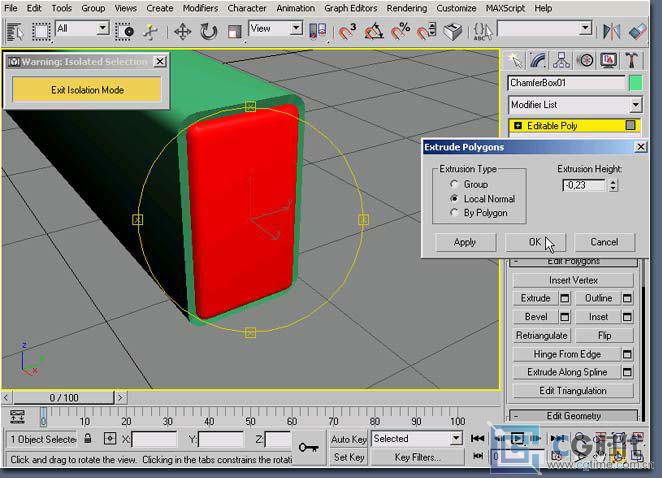Choose the rectangular selection region tool
The height and width of the screenshot is (478, 662).
coord(41,32)
